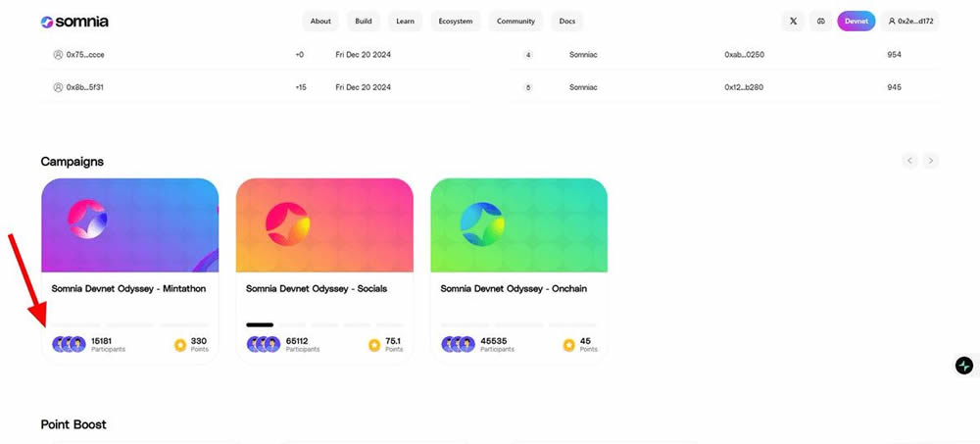Show previous campaigns with left arrow

click(x=909, y=161)
